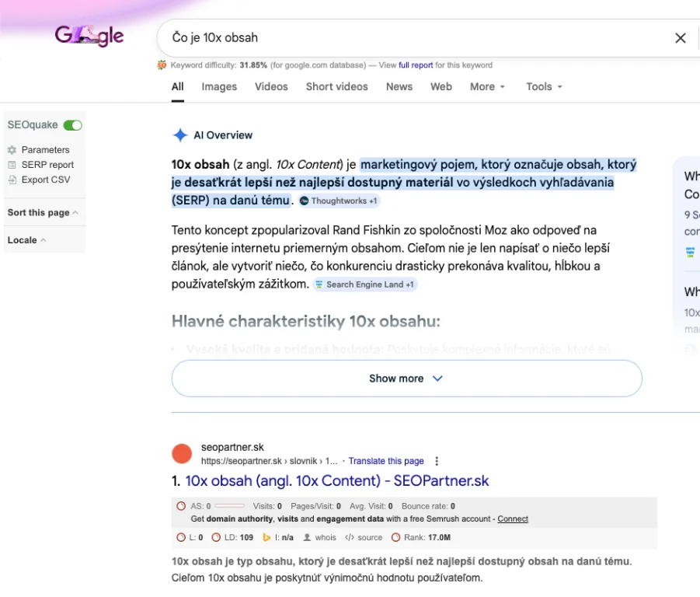Expand the Locale section
Viewport: 700px width, 597px height.
[27, 240]
